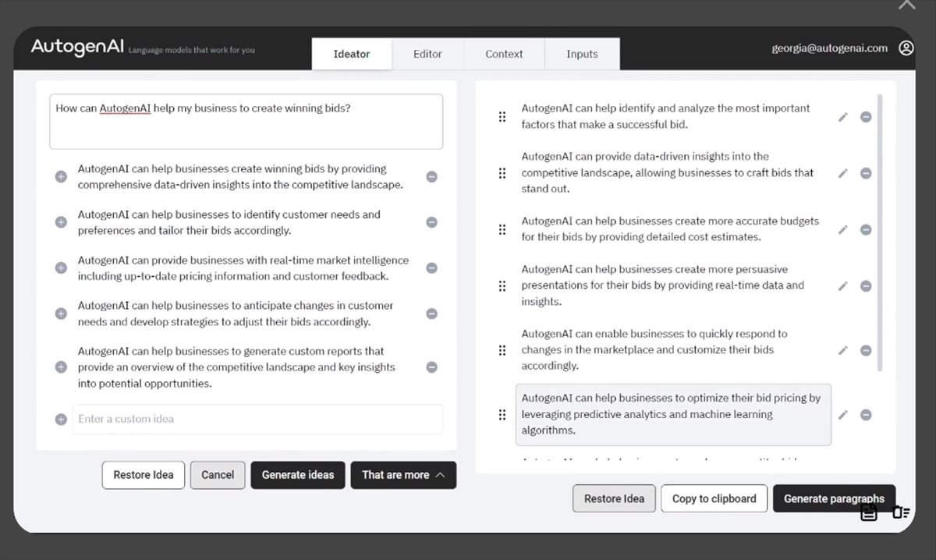Add the idea about generating custom reports
936x560 pixels.
(x=61, y=367)
